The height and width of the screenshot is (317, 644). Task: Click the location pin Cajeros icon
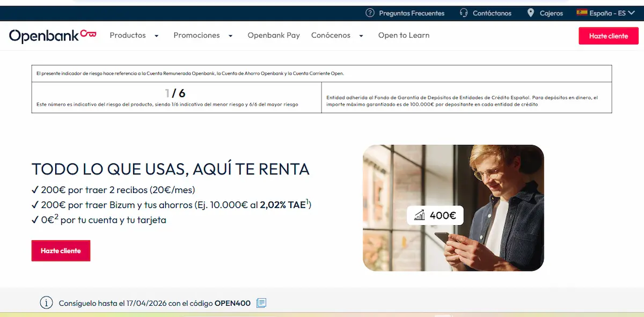(531, 13)
